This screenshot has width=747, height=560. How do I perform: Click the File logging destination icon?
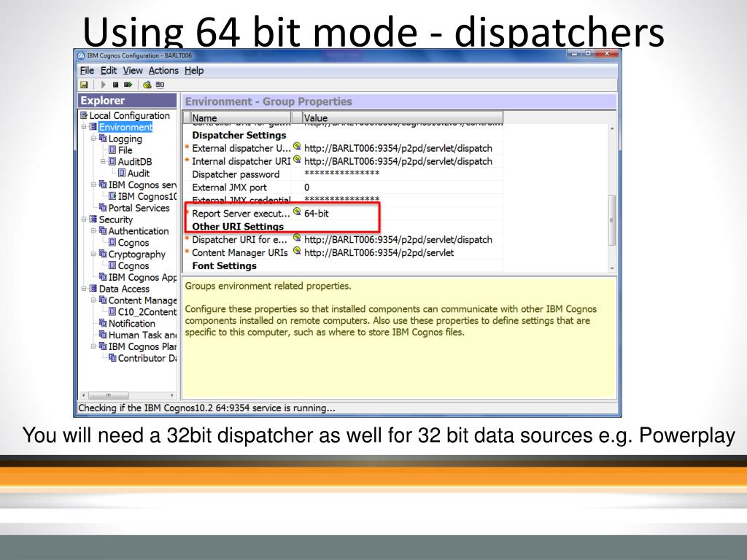(112, 150)
